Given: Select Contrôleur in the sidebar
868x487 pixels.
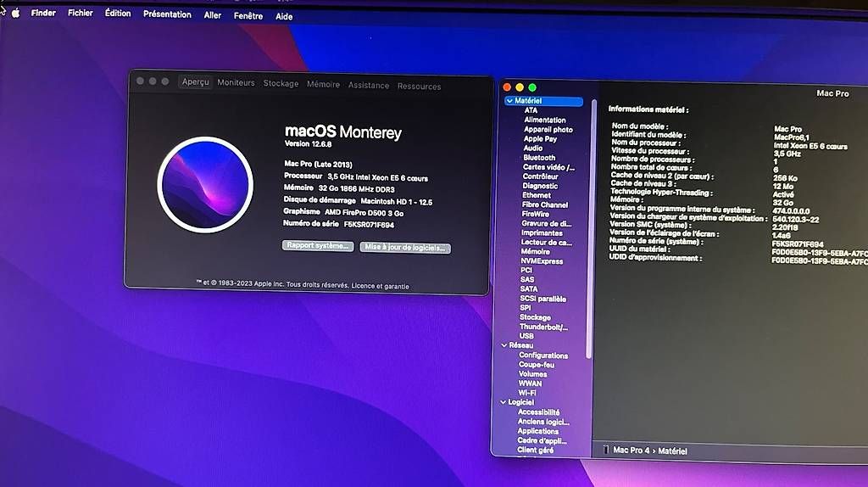Looking at the screenshot, I should click(x=540, y=176).
